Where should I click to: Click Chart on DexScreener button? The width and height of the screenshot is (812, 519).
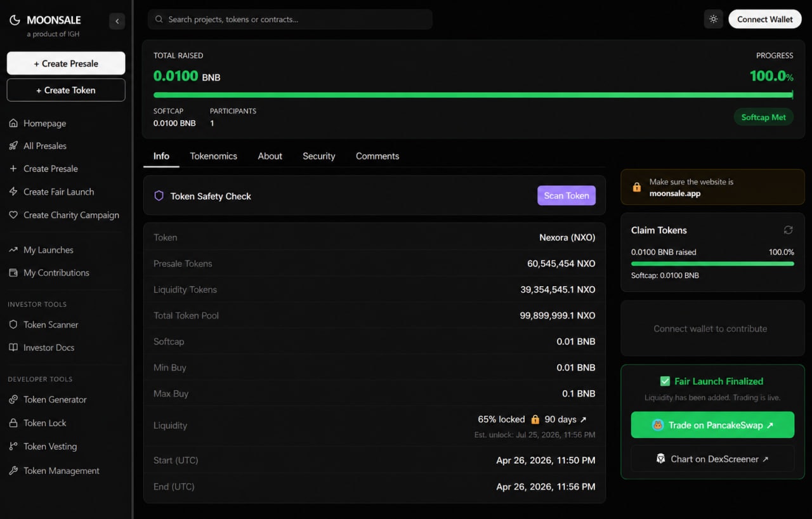712,459
